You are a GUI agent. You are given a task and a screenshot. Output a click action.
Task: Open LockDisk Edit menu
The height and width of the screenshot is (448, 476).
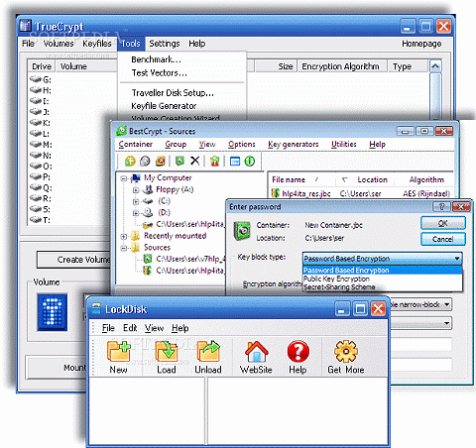click(x=130, y=328)
